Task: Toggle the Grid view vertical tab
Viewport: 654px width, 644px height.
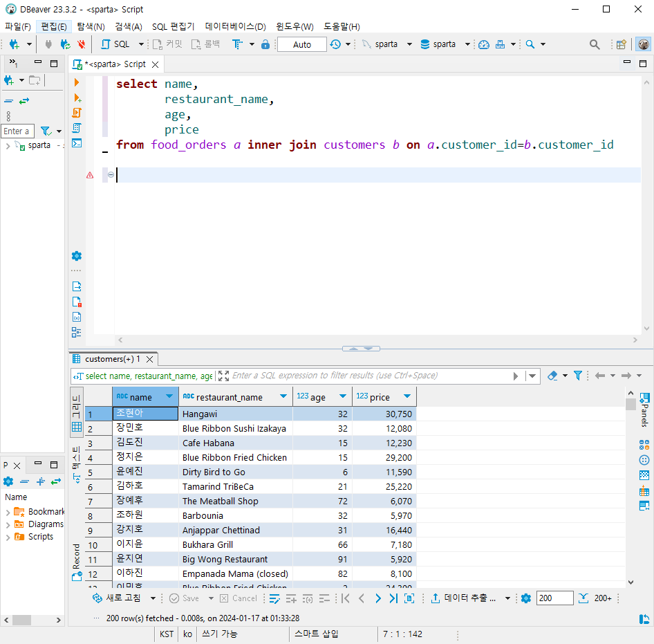Action: pos(77,413)
